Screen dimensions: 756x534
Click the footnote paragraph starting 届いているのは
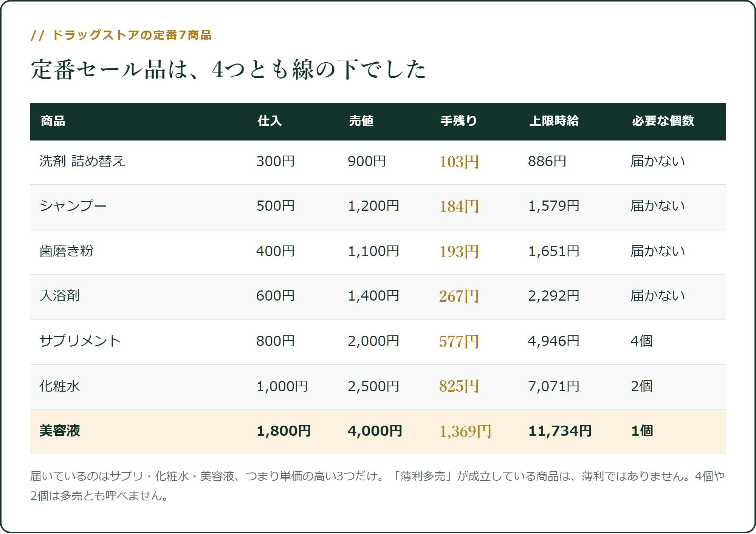click(x=377, y=486)
